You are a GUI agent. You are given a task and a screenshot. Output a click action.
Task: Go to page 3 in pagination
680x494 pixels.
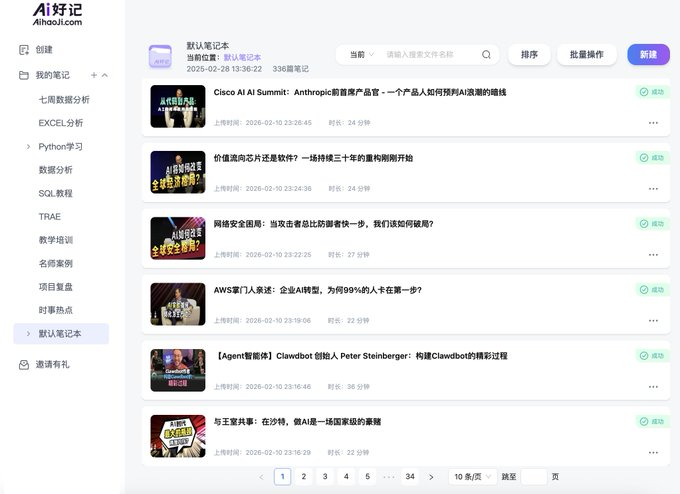pyautogui.click(x=325, y=477)
